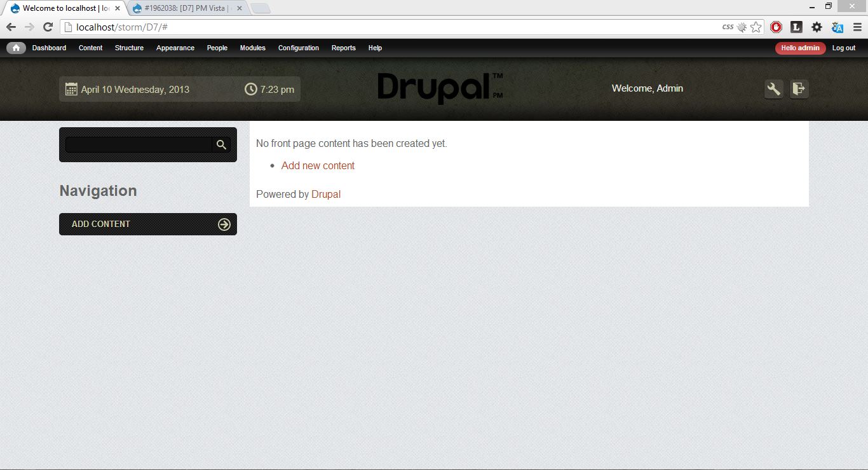Click the red stop-hand extension icon
868x470 pixels.
pos(776,27)
